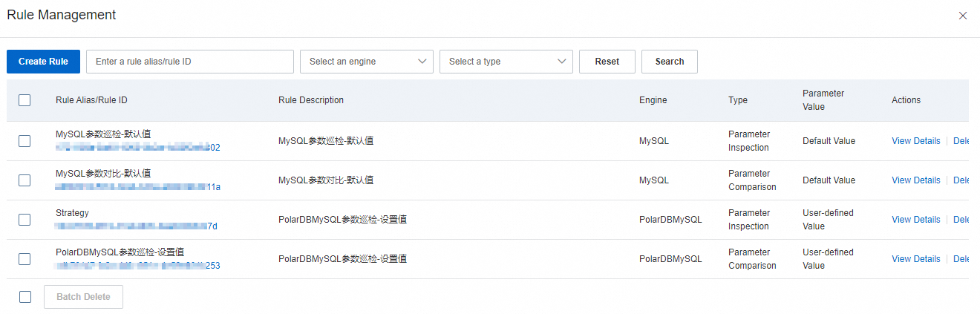This screenshot has height=314, width=980.
Task: View Details of the Strategy rule
Action: click(915, 220)
